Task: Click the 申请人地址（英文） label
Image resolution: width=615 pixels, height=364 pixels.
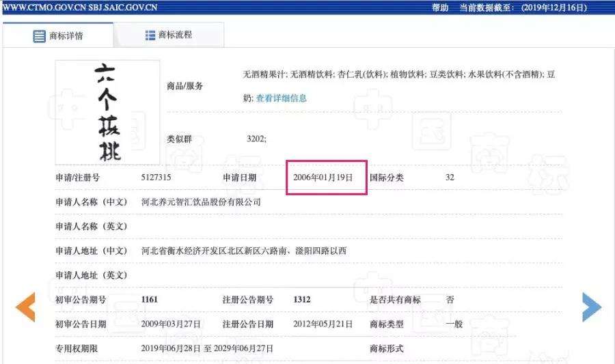Action: click(92, 275)
